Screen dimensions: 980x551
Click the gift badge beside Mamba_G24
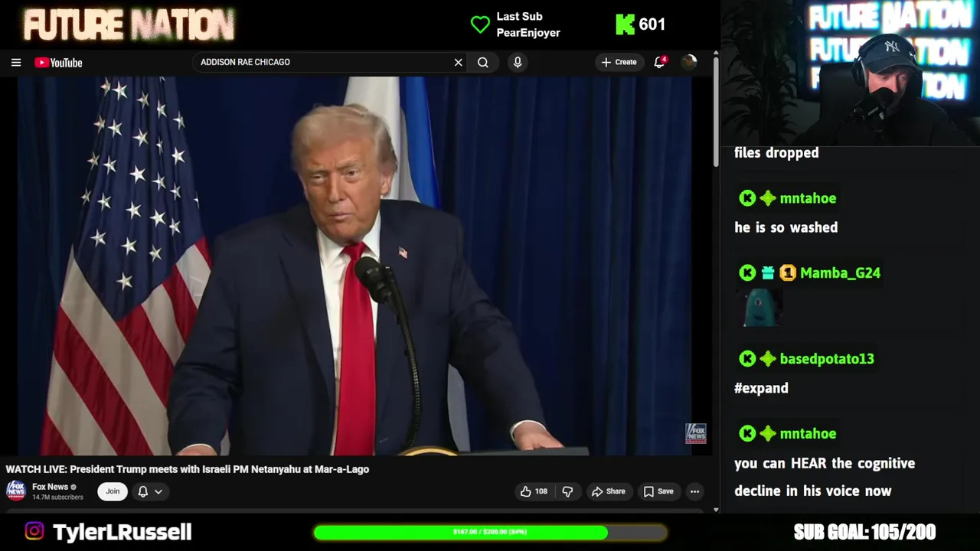coord(767,273)
